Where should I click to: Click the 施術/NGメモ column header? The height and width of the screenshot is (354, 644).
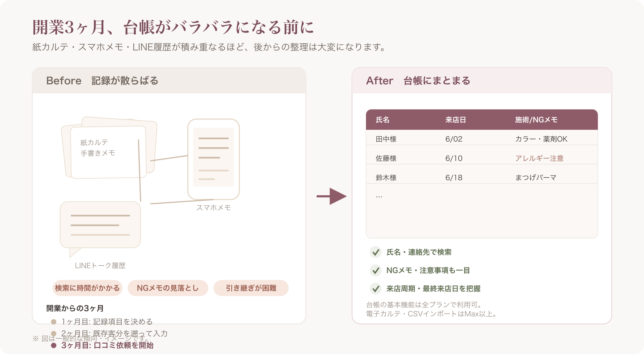(536, 120)
